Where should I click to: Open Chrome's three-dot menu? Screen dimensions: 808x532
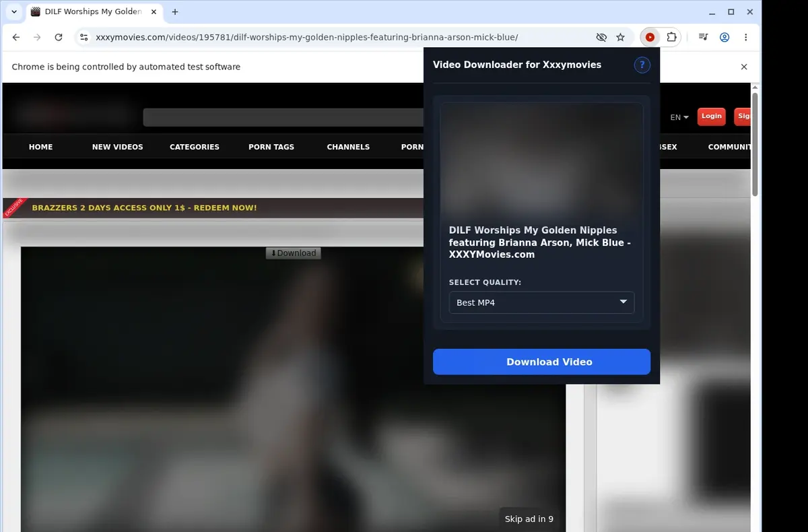(x=745, y=38)
